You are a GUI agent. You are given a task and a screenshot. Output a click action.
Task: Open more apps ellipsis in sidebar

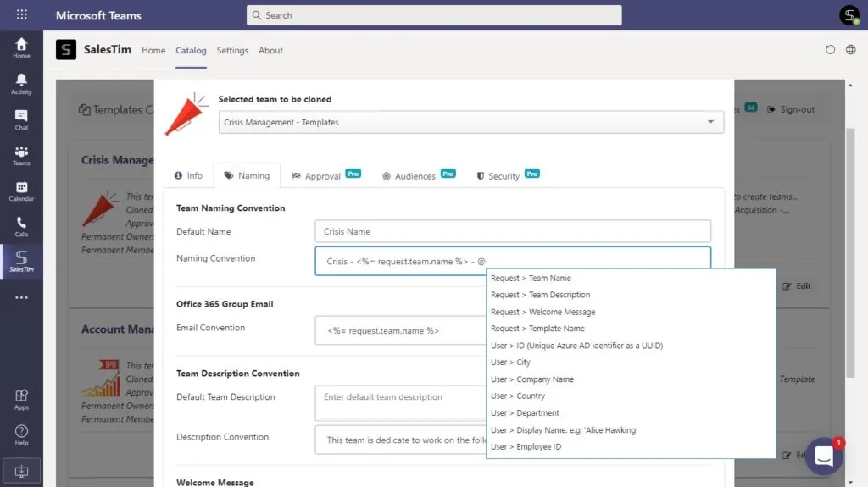coord(21,297)
